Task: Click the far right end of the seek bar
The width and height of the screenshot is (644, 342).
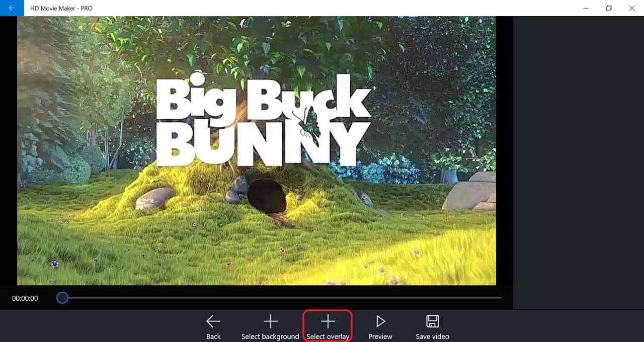Action: click(x=500, y=298)
